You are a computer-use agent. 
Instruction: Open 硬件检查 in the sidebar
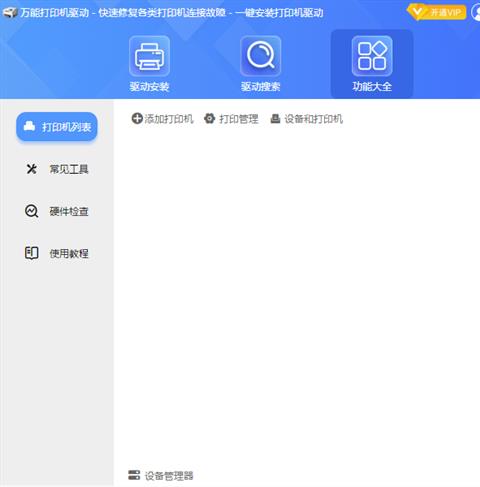(57, 211)
